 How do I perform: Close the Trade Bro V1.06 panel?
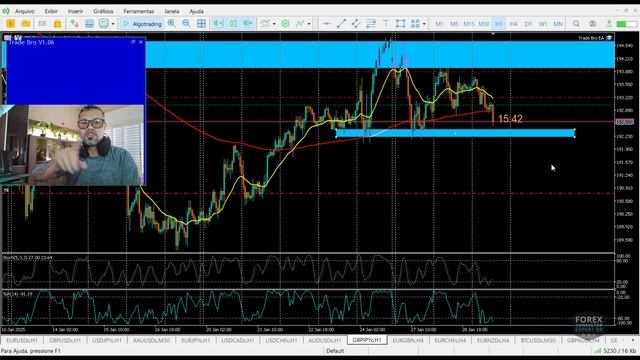[141, 42]
